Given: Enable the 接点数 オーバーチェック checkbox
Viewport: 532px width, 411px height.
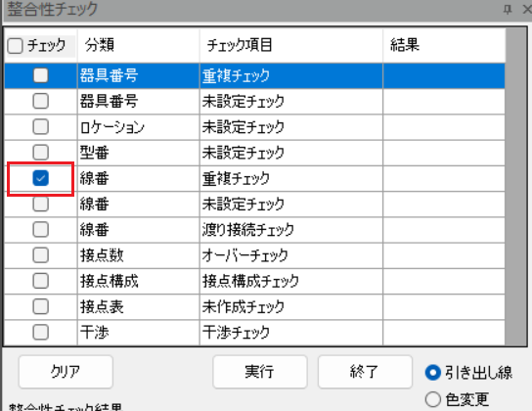Looking at the screenshot, I should 41,255.
